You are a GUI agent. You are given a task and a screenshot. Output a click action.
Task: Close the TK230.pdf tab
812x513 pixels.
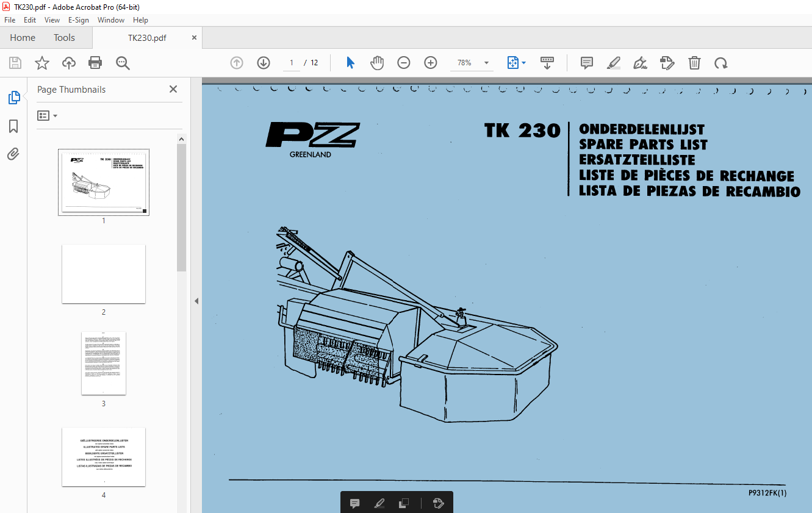click(x=195, y=38)
